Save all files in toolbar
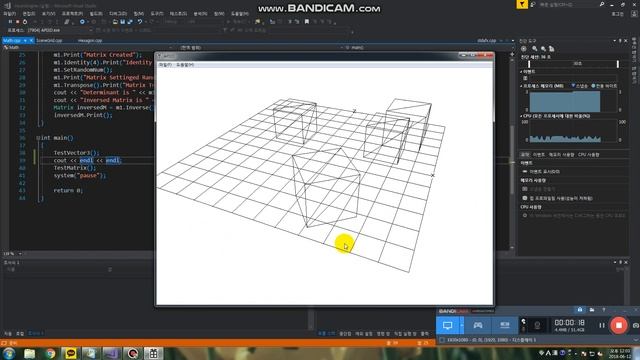The height and width of the screenshot is (360, 640). pyautogui.click(x=130, y=22)
